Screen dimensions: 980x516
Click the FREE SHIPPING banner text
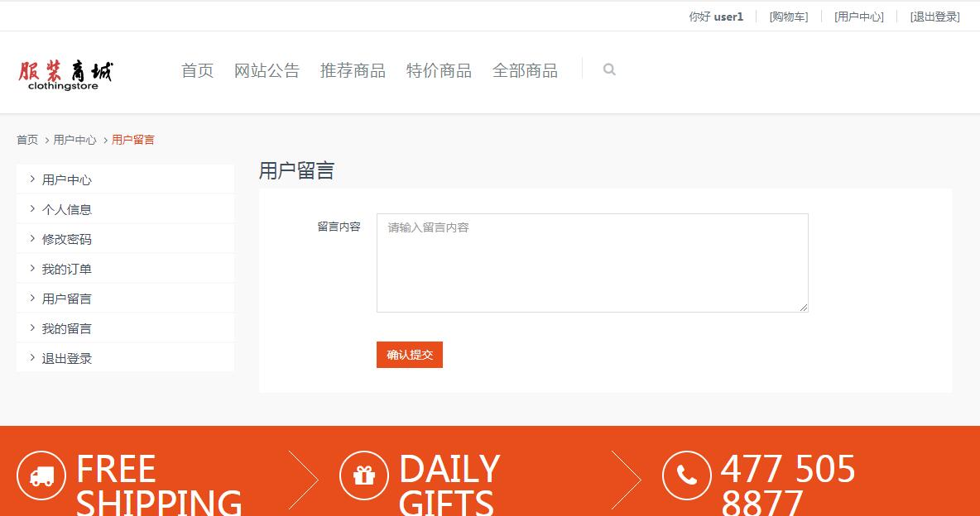click(x=159, y=486)
